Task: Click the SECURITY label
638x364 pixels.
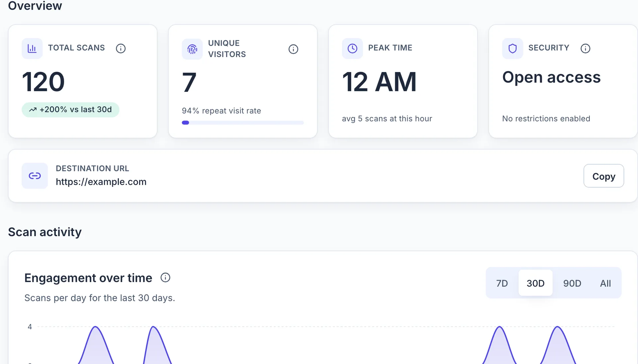Action: (549, 48)
